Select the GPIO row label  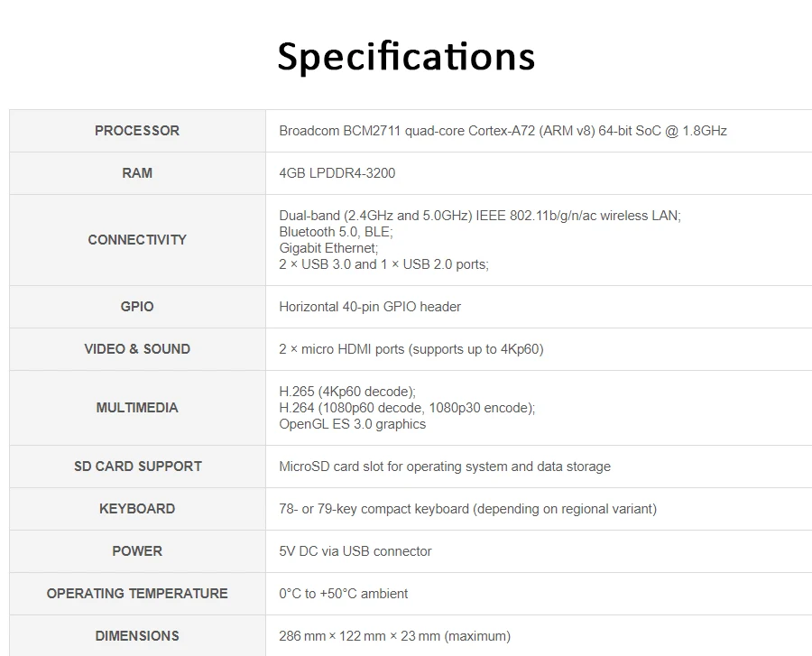tap(137, 307)
